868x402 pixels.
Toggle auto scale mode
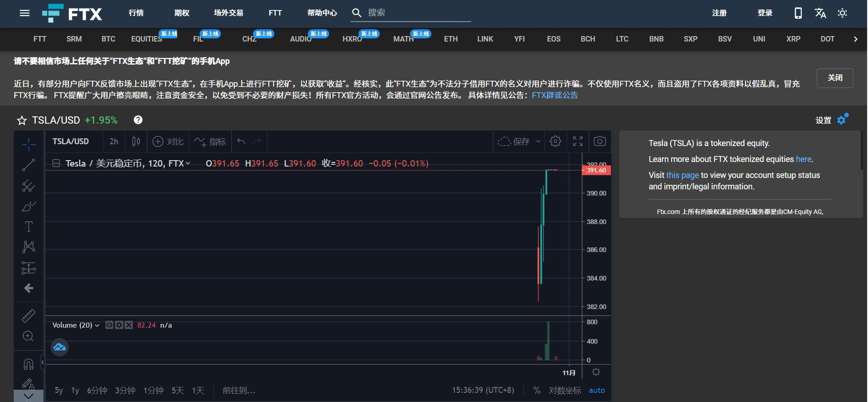[x=597, y=390]
